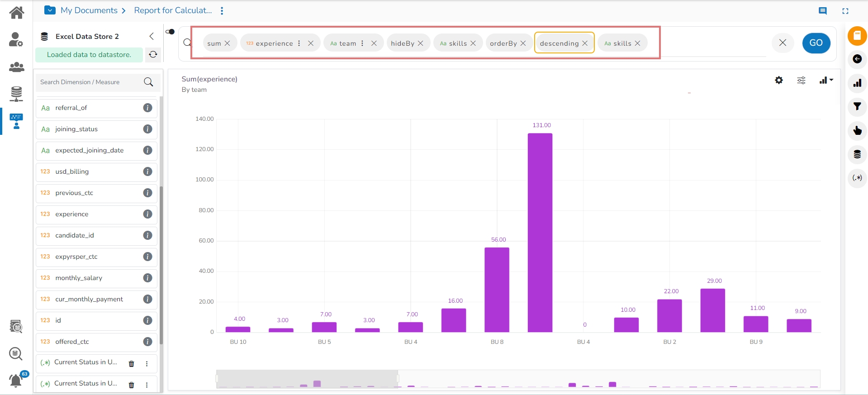Select the cur_monthly_payment field
This screenshot has height=395, width=868.
96,299
